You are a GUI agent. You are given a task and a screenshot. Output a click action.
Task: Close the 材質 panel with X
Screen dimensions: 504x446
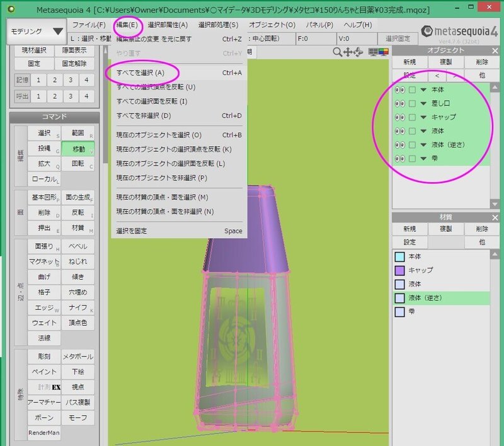tap(495, 217)
